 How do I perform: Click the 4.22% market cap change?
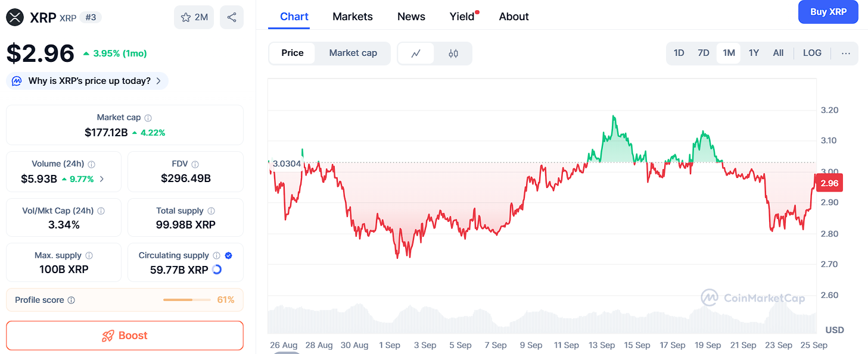tap(148, 133)
